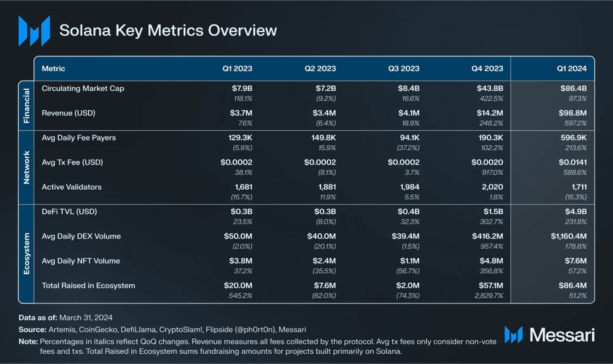Viewport: 613px width, 364px height.
Task: Click the Messari logo icon top-left
Action: [x=34, y=31]
